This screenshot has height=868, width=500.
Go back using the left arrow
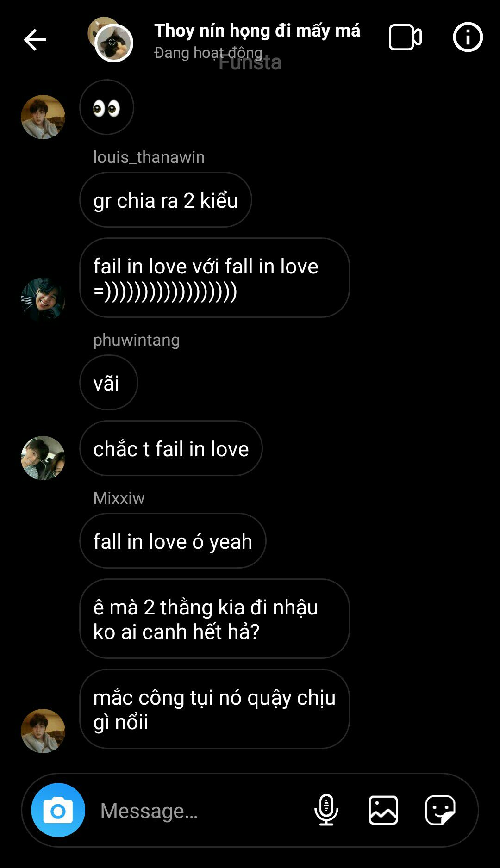click(35, 39)
